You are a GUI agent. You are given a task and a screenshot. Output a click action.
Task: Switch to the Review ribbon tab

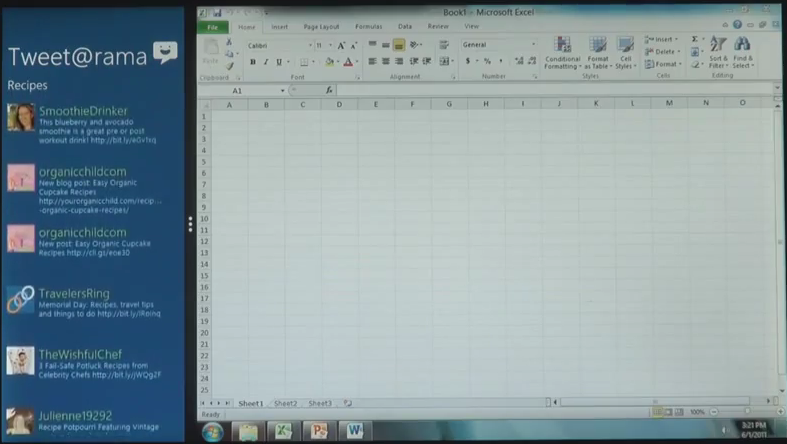438,27
